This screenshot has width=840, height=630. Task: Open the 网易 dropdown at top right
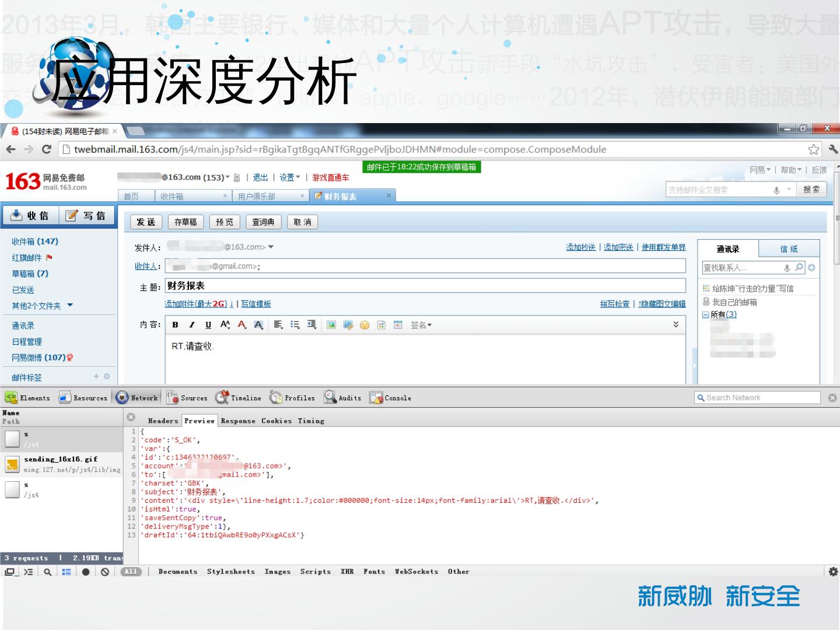coord(760,170)
